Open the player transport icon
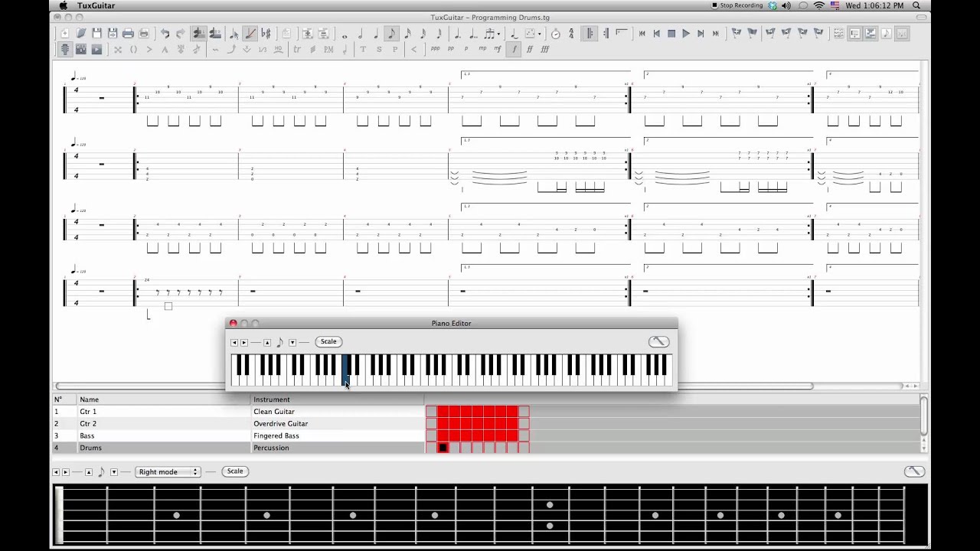Screen dimensions: 980x551 pos(96,49)
